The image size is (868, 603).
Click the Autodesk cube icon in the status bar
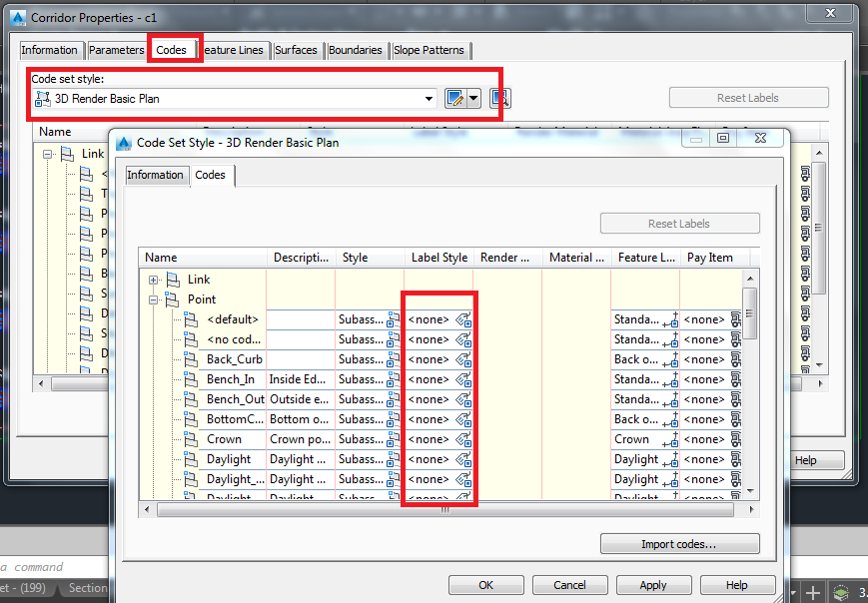(840, 591)
